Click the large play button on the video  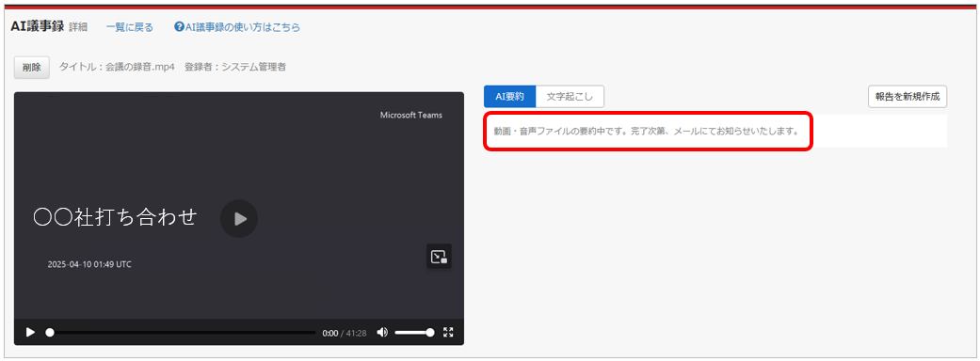coord(239,219)
